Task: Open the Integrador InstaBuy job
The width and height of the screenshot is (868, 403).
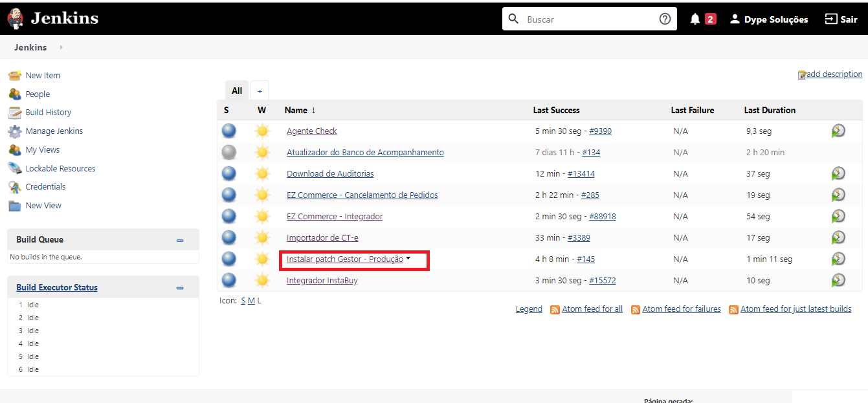Action: pyautogui.click(x=322, y=280)
